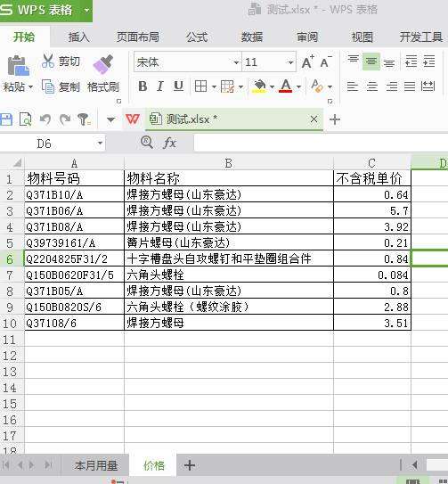Click the Name Box showing D6
448x484 pixels.
[53, 144]
